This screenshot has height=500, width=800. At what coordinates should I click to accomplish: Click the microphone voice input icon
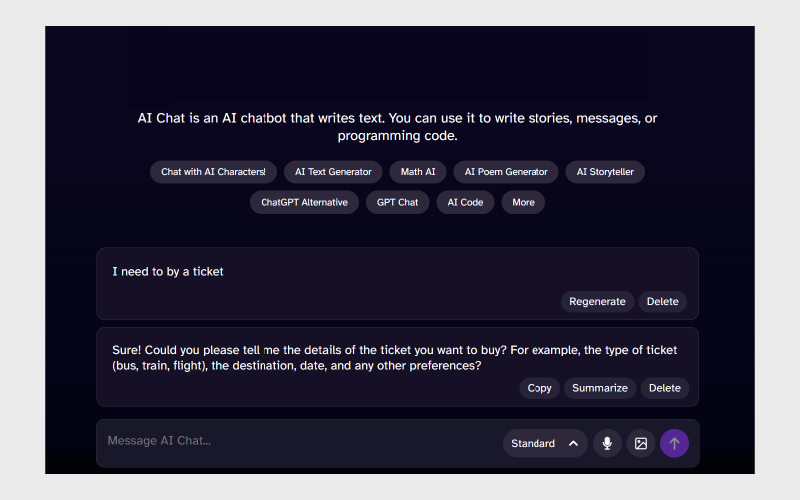(x=607, y=443)
